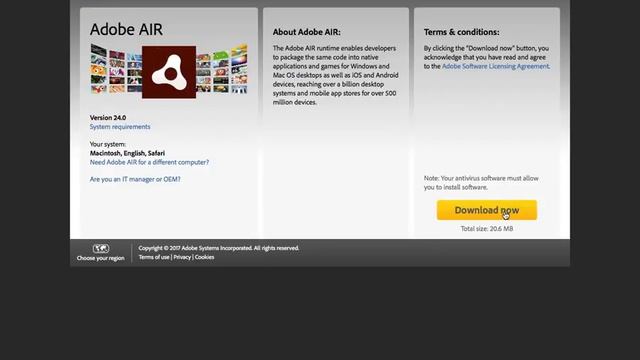Click the Download now button

pos(487,210)
